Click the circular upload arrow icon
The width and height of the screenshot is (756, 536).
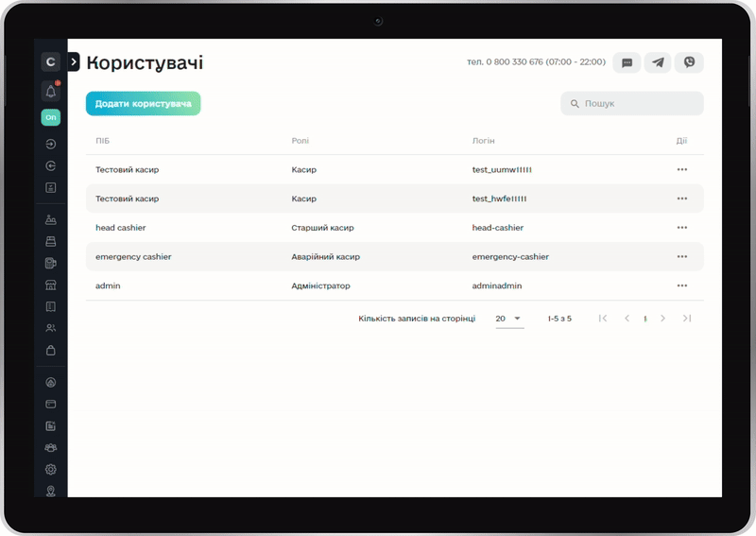[51, 383]
